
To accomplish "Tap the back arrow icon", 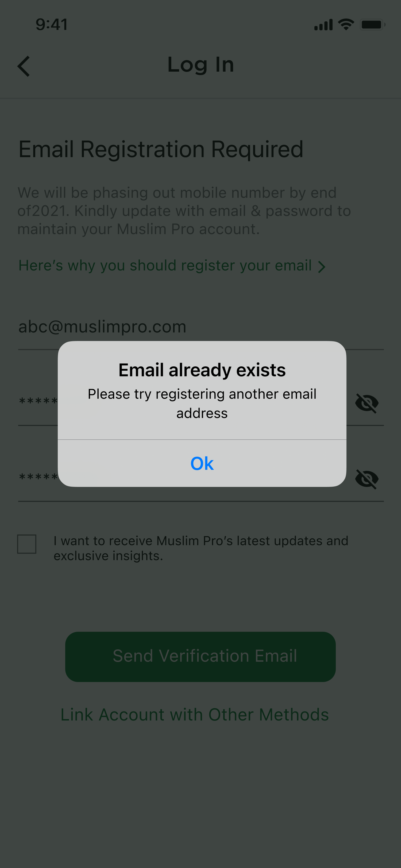I will [x=24, y=66].
